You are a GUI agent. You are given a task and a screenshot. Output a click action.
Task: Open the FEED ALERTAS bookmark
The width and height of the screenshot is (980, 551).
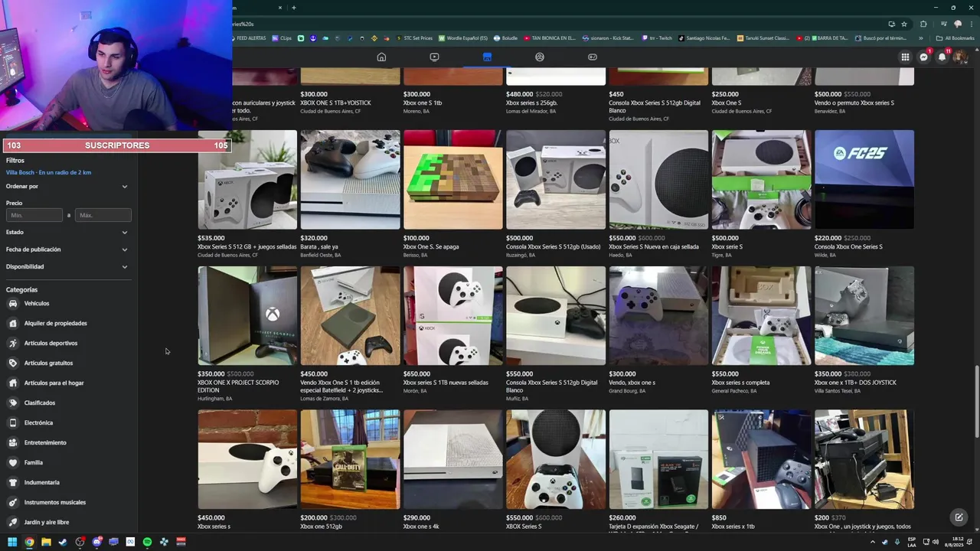(x=248, y=38)
